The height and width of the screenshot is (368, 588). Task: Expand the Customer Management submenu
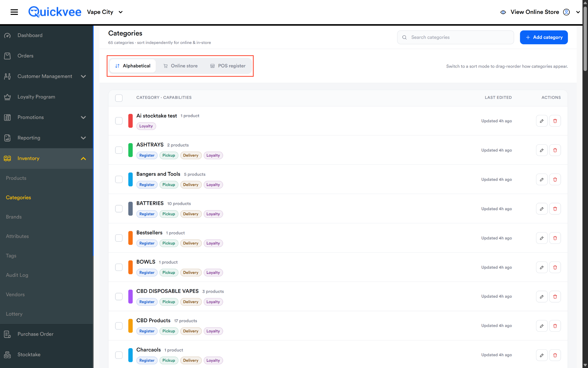click(83, 76)
